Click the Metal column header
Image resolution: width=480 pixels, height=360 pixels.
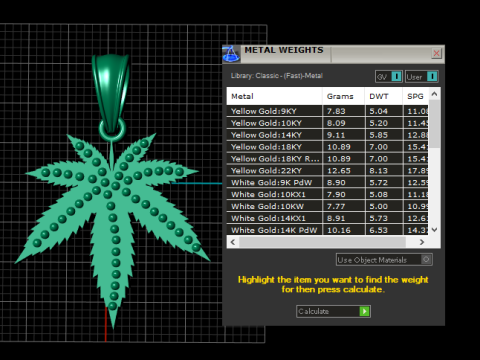point(274,96)
